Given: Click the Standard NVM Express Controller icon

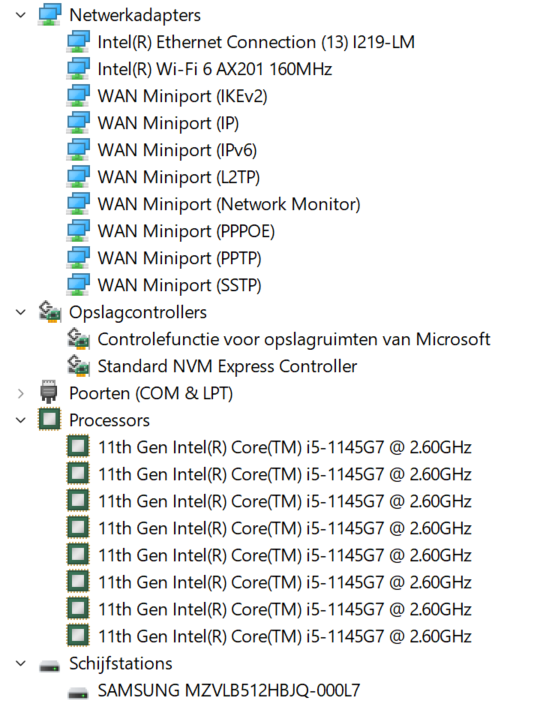Looking at the screenshot, I should (x=78, y=366).
